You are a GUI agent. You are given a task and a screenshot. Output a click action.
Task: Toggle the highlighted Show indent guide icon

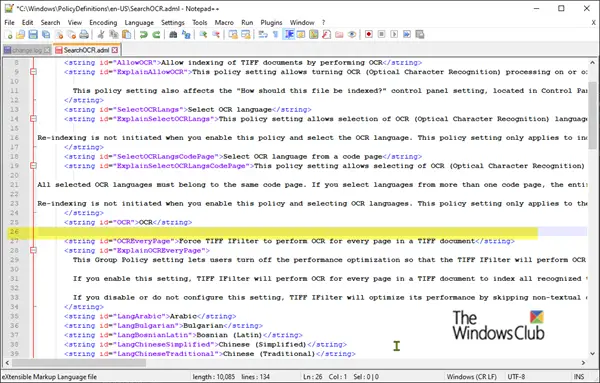[289, 34]
